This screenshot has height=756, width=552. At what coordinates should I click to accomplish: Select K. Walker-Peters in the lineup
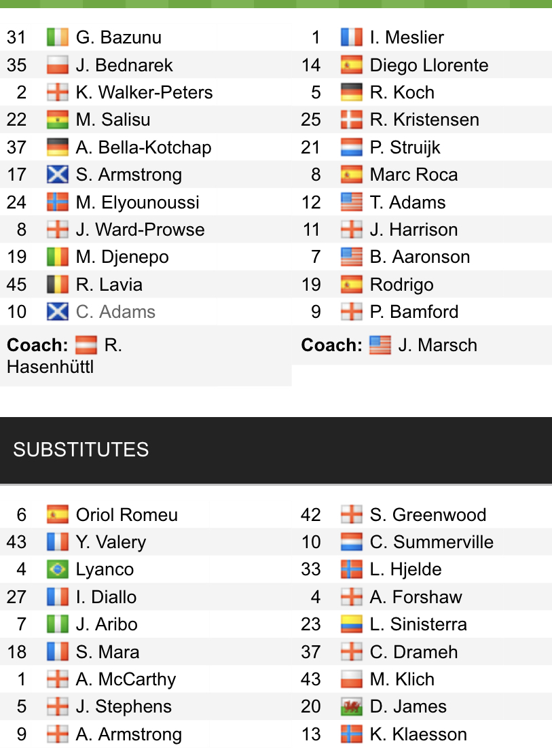coord(144,92)
